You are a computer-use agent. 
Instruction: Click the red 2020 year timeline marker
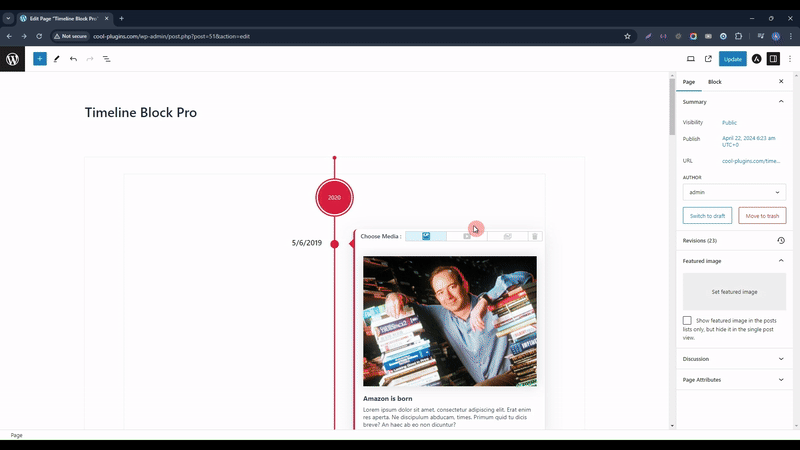[x=334, y=198]
